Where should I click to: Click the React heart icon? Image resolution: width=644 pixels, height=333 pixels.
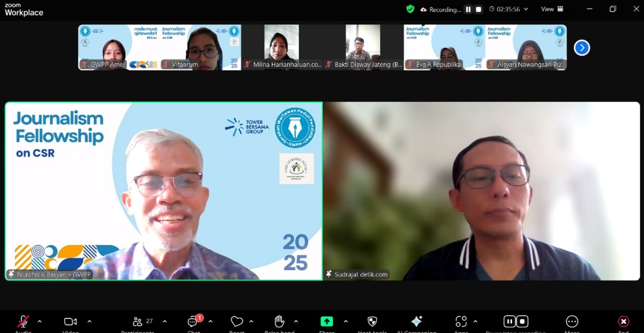click(x=237, y=322)
